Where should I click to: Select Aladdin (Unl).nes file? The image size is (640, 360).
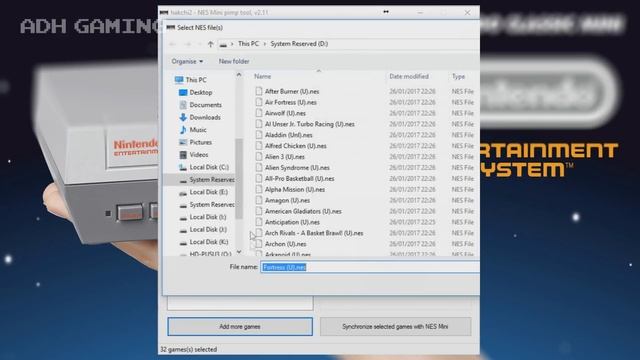[289, 135]
